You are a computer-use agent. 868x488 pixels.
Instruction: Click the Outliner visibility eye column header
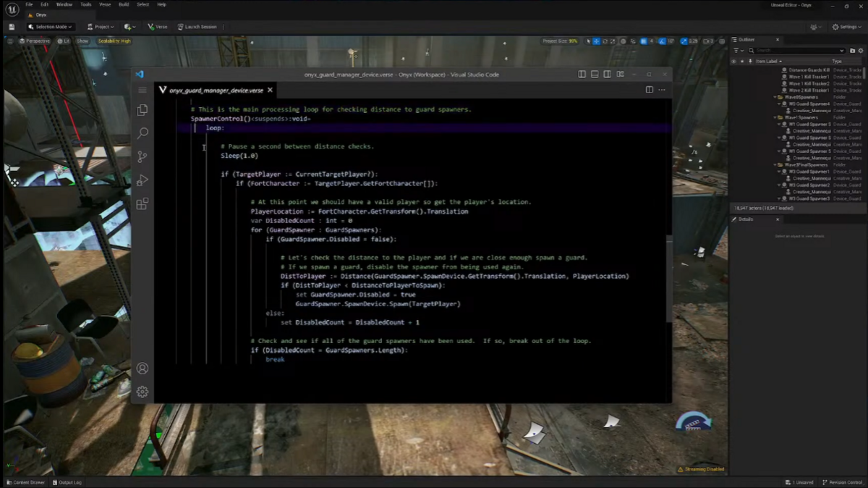pyautogui.click(x=733, y=61)
